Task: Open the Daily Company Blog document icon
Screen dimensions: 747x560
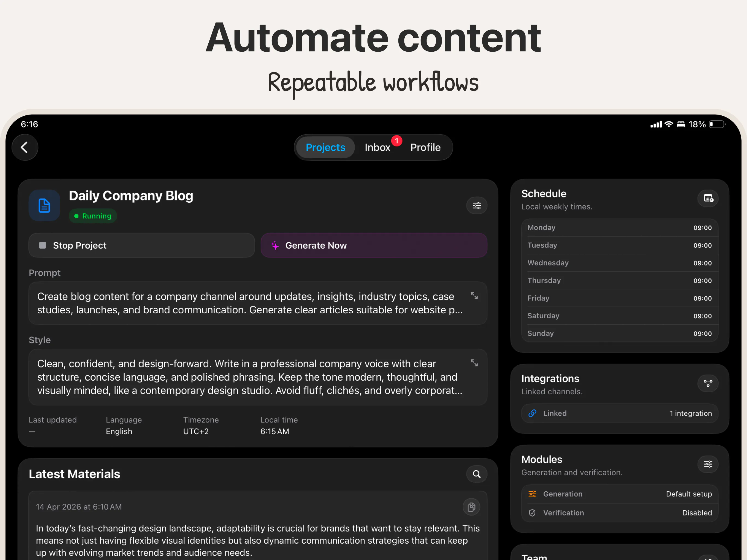Action: (x=44, y=205)
